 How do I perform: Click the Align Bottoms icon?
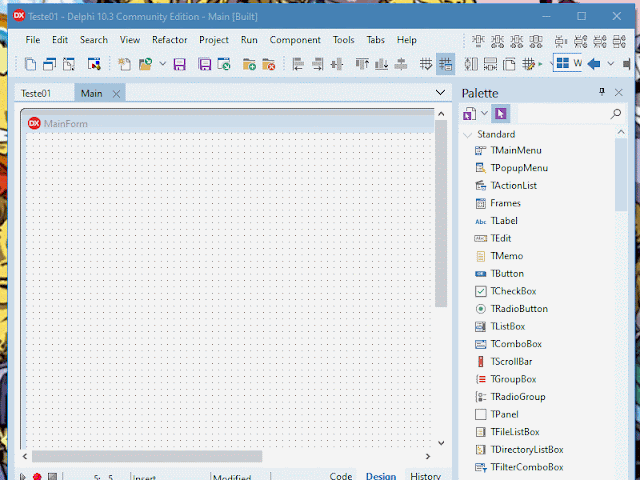pos(381,64)
